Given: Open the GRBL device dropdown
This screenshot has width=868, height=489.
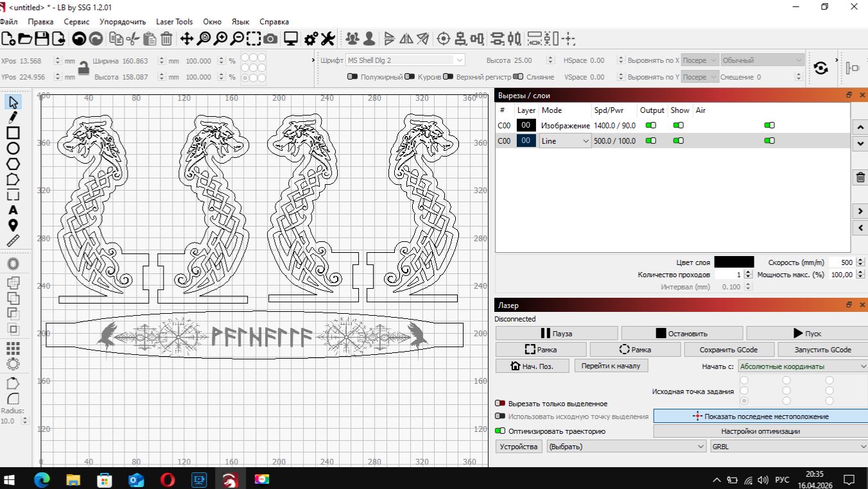Looking at the screenshot, I should (x=789, y=446).
